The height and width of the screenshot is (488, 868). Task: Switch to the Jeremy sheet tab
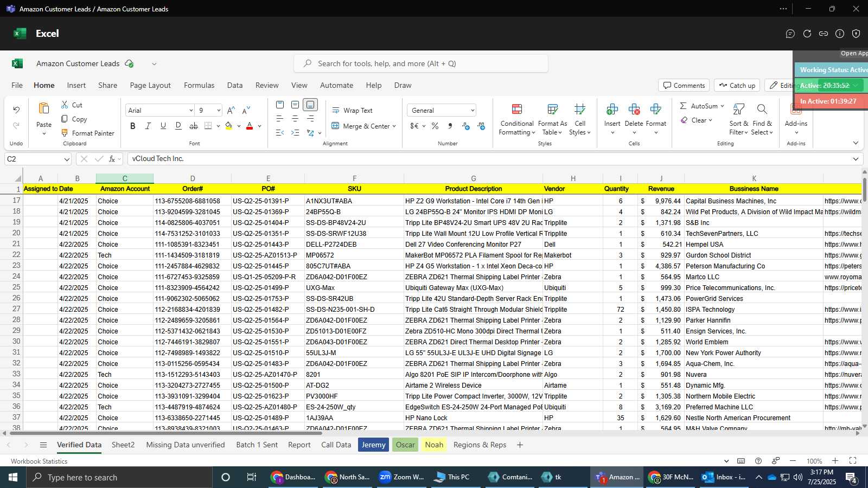click(x=373, y=445)
